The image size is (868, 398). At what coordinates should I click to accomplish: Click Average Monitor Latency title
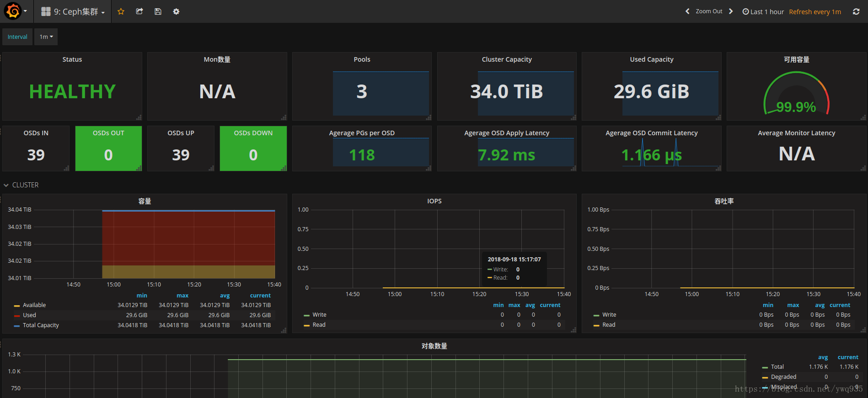(x=797, y=133)
